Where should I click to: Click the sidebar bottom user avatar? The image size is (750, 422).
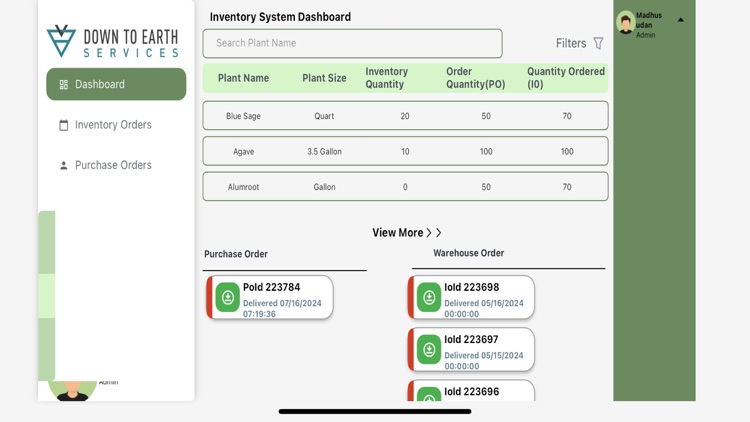tap(72, 390)
